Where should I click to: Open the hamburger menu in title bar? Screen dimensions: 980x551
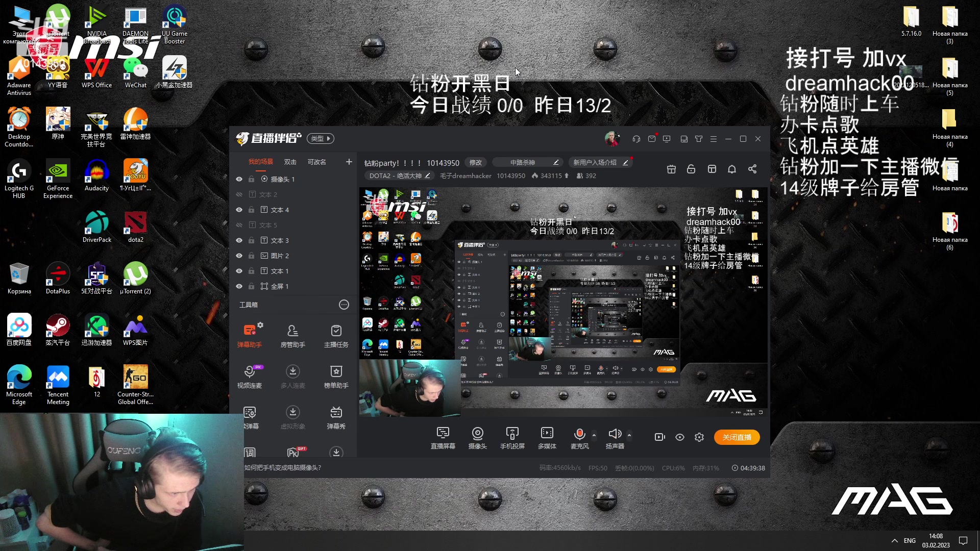713,139
